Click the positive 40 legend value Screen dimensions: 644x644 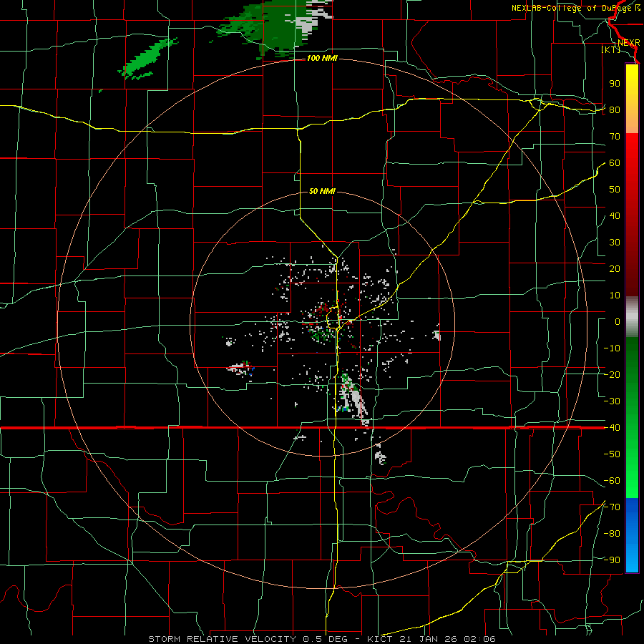pos(615,216)
